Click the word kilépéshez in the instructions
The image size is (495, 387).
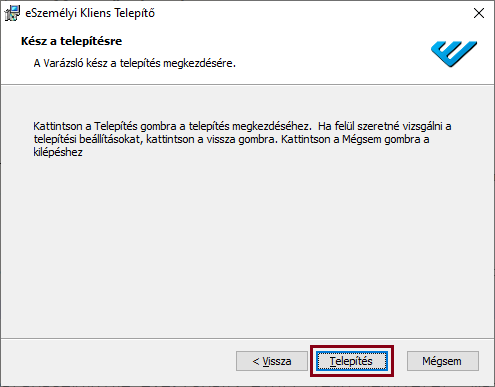point(58,152)
